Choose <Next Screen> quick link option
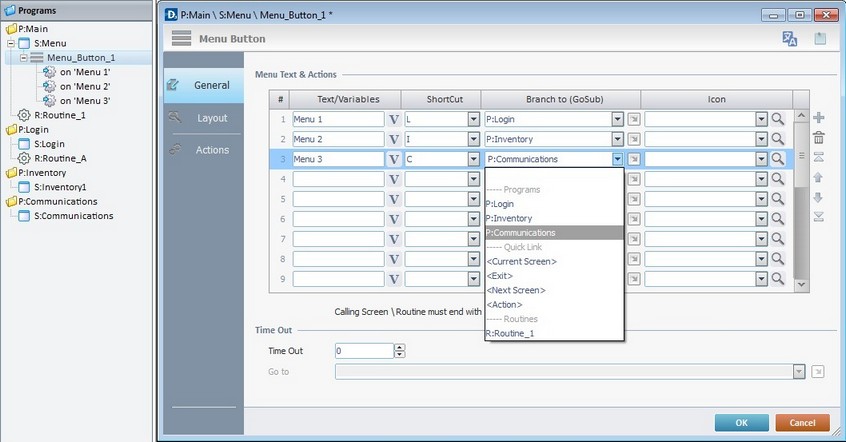 point(554,290)
